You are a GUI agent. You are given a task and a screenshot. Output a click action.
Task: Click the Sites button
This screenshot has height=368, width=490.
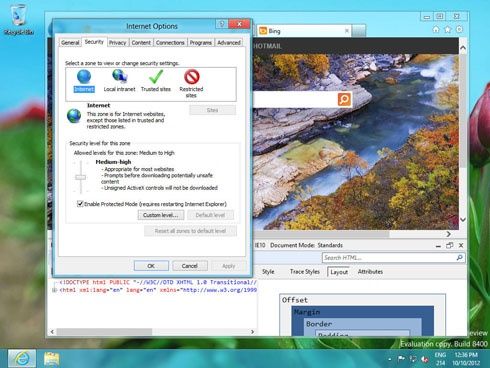pyautogui.click(x=212, y=110)
